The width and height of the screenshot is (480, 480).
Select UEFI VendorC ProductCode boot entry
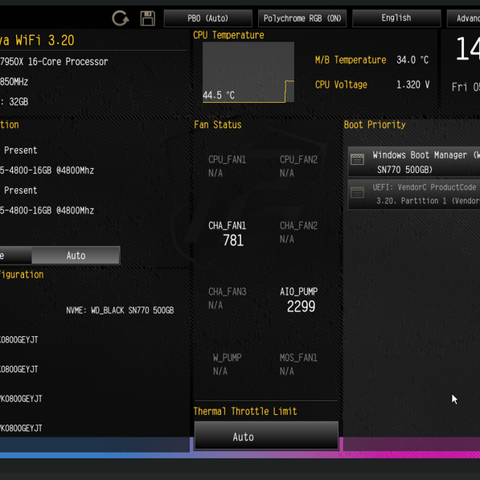point(414,194)
